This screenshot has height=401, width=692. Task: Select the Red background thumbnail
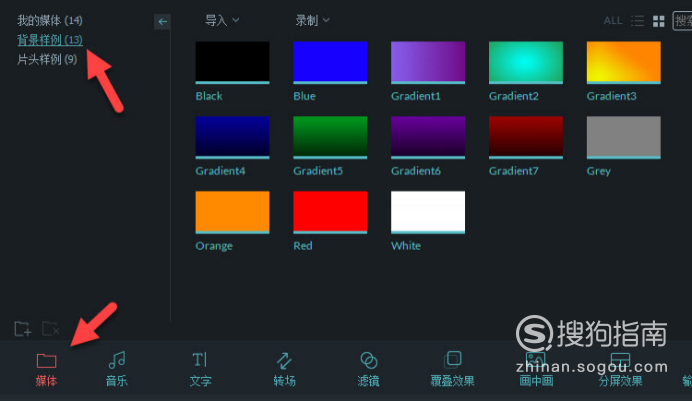[x=330, y=212]
